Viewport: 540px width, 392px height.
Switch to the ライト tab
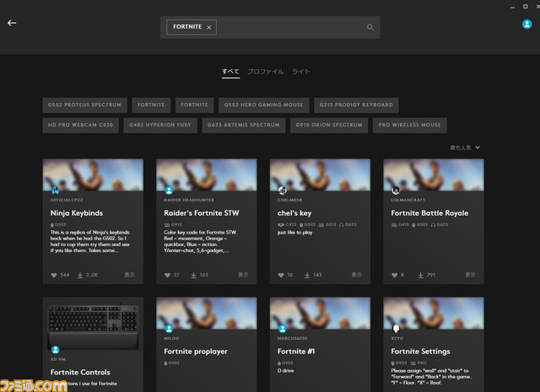301,72
